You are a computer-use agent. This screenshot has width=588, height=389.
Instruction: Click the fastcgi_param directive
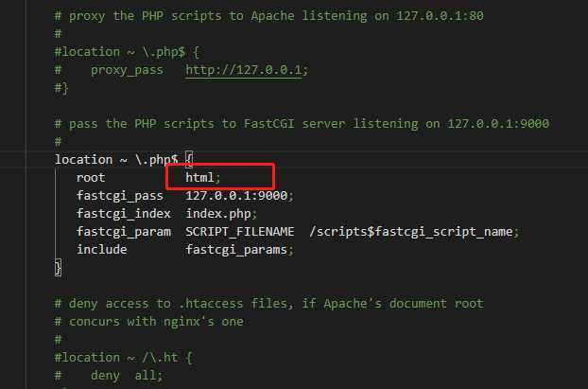pyautogui.click(x=124, y=232)
